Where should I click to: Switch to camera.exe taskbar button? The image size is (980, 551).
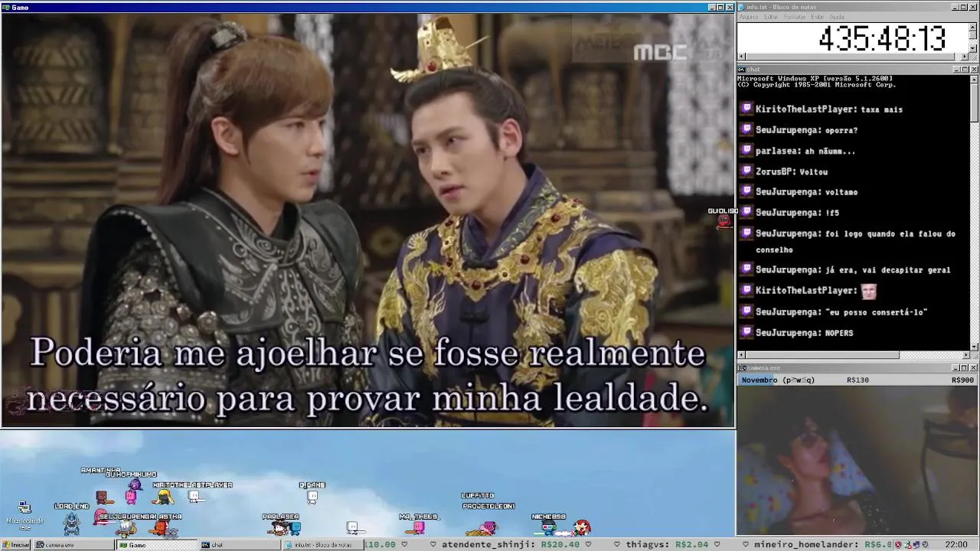coord(73,545)
